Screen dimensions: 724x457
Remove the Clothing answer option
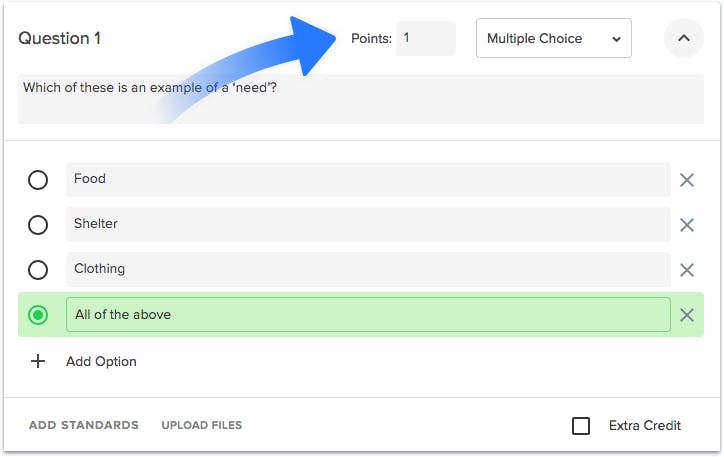(x=687, y=270)
